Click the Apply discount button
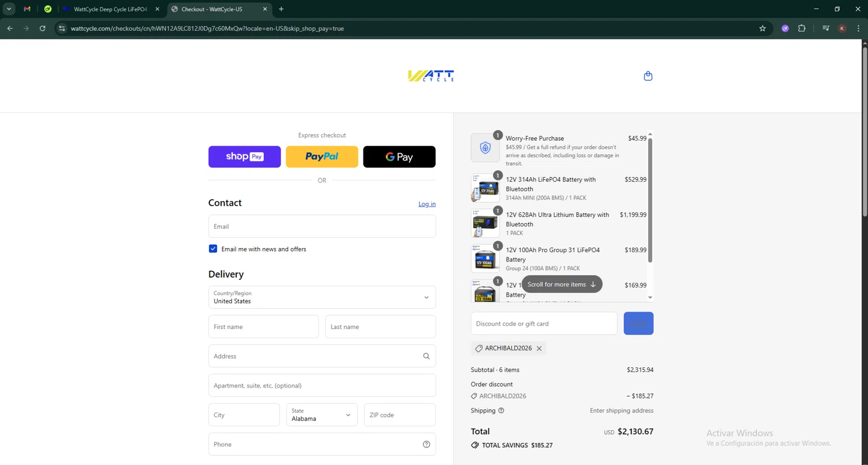The width and height of the screenshot is (868, 465). click(x=638, y=323)
